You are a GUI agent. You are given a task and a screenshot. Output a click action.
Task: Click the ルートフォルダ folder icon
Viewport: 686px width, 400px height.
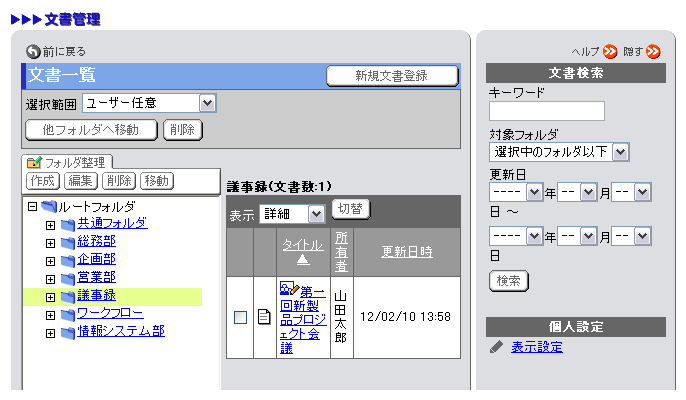coord(49,206)
